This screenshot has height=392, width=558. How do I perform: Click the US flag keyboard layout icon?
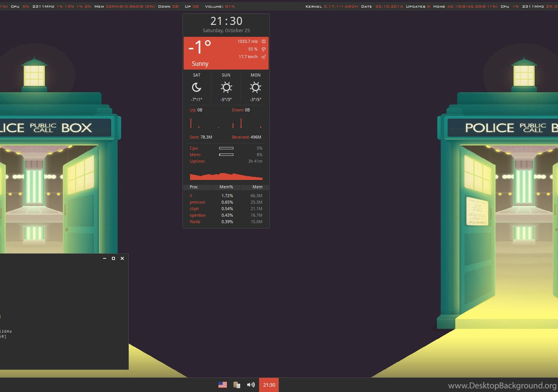click(222, 385)
